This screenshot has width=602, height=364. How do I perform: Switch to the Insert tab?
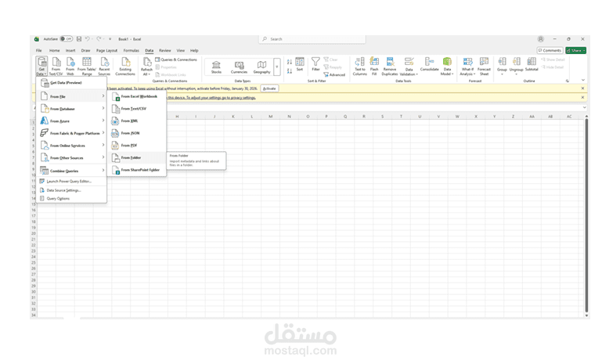(x=70, y=50)
